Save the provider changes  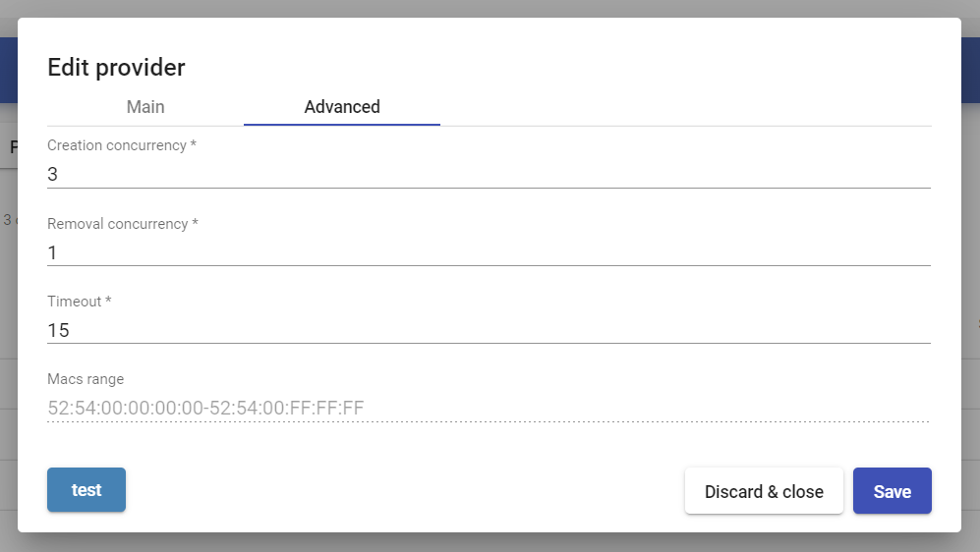pos(892,491)
